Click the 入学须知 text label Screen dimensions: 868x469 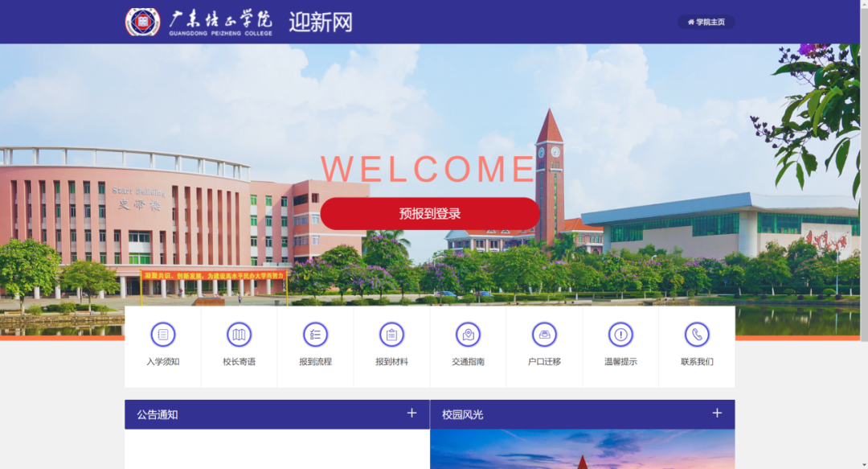click(x=162, y=361)
